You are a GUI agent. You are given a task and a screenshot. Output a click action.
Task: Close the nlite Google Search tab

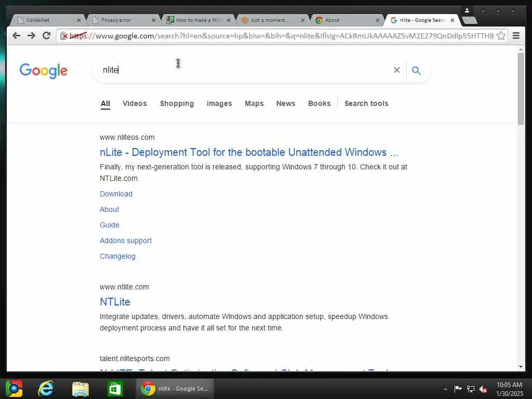tap(453, 20)
